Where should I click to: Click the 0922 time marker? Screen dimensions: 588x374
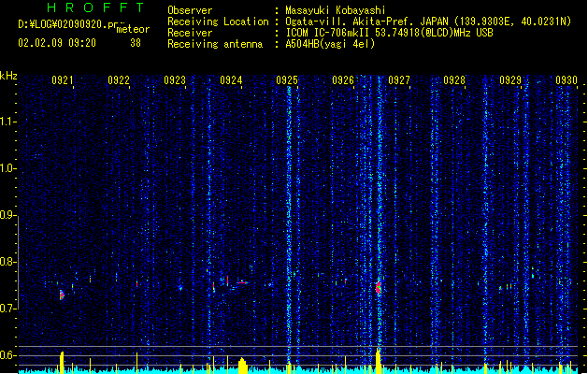[x=119, y=80]
